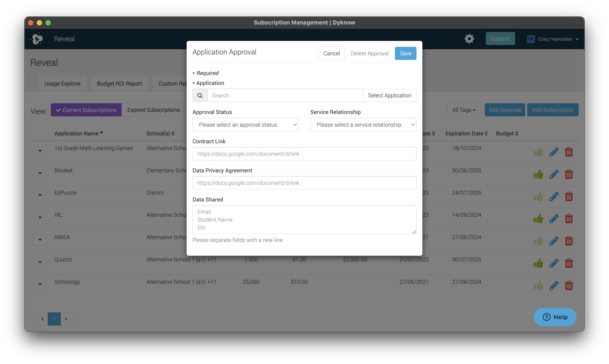
Task: Open the Approval Status dropdown
Action: click(245, 125)
